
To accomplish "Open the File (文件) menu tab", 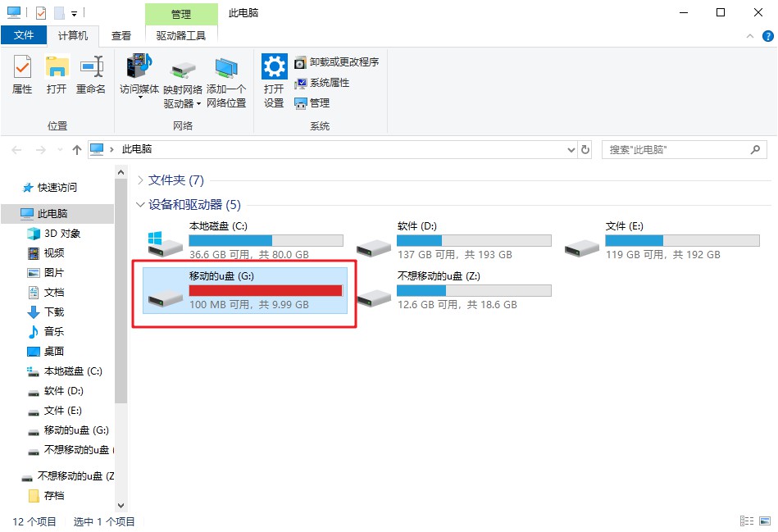I will 24,35.
